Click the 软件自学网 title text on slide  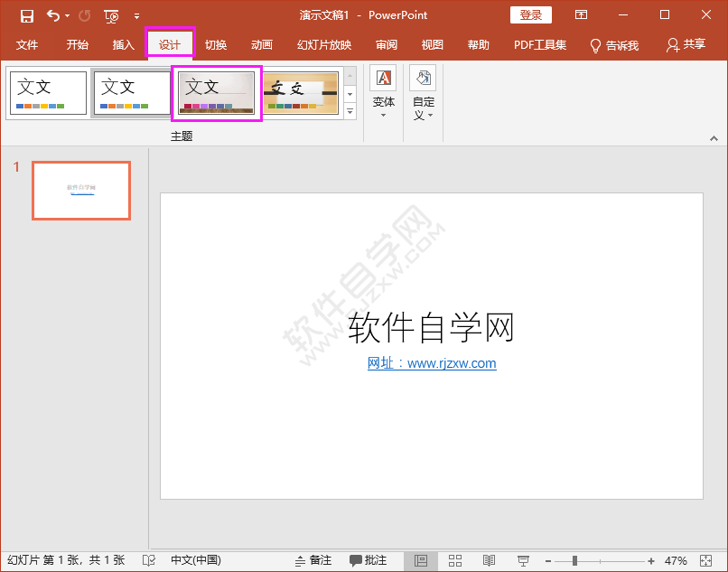click(432, 328)
